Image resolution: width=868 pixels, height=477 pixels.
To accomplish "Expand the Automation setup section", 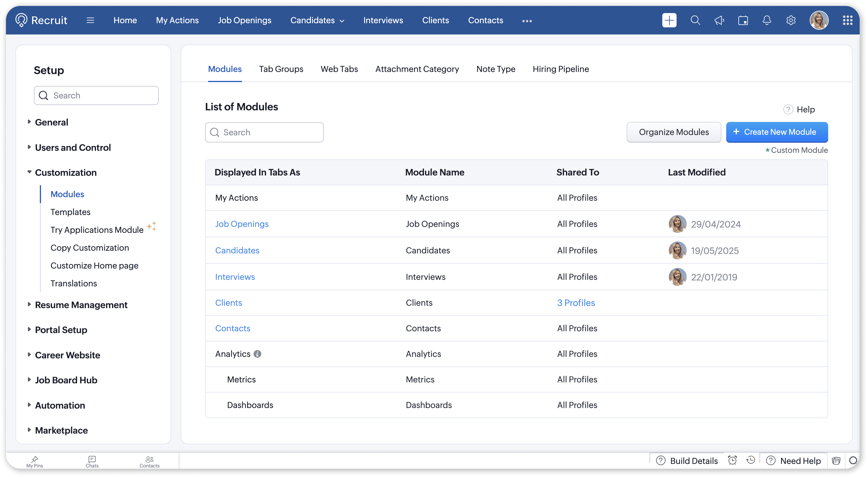I will pyautogui.click(x=60, y=405).
